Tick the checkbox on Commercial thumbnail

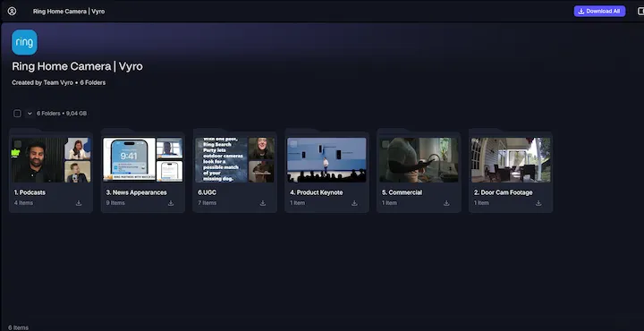386,144
